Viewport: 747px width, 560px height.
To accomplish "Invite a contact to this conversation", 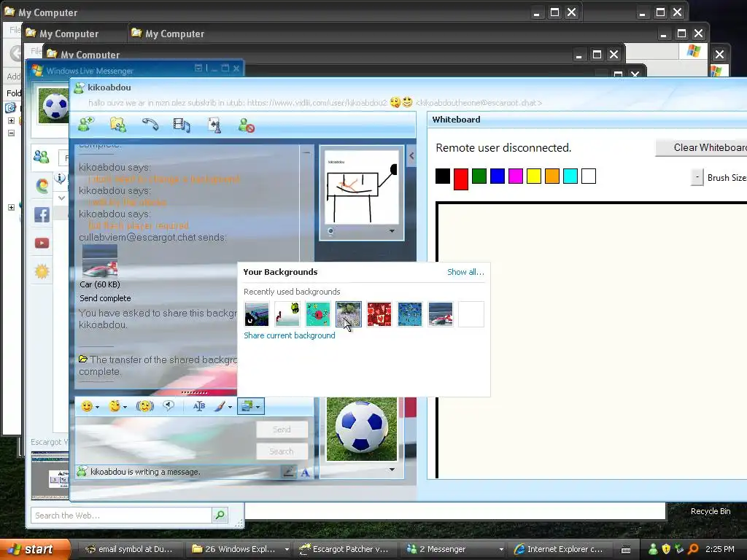I will point(86,125).
